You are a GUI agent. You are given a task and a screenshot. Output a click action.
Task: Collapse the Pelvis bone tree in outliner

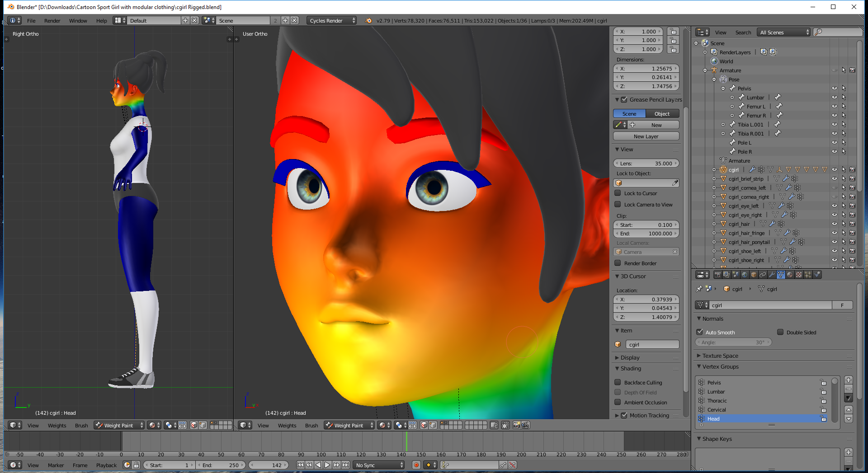coord(723,89)
